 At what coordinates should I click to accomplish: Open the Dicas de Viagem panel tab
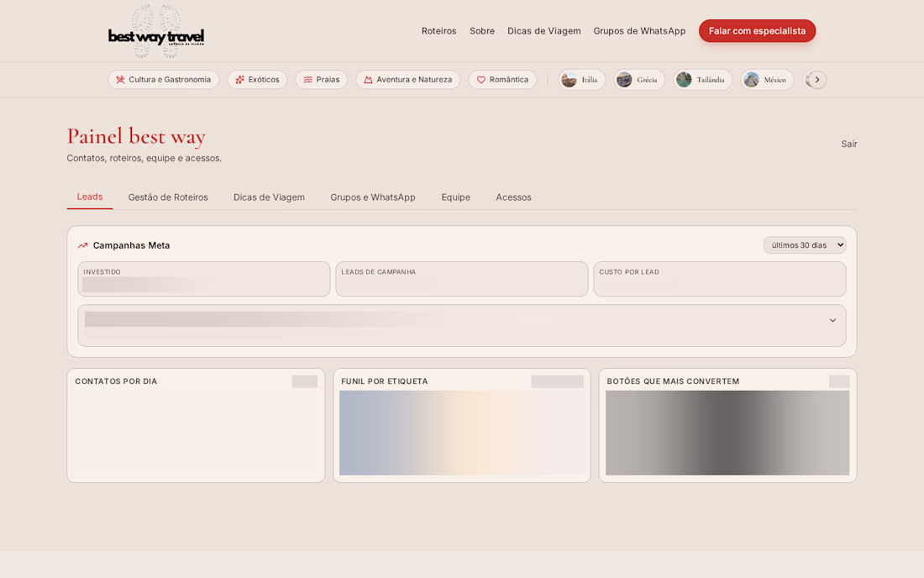(x=269, y=197)
